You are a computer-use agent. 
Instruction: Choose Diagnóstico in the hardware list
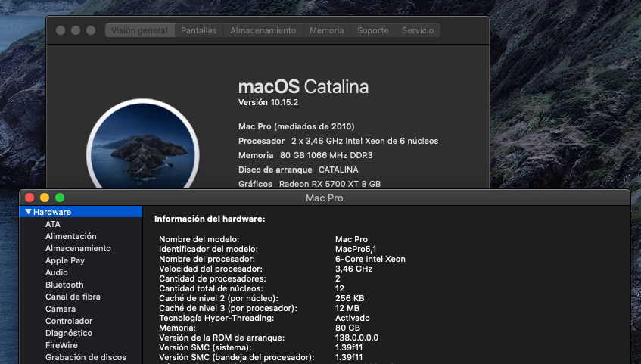(x=69, y=333)
